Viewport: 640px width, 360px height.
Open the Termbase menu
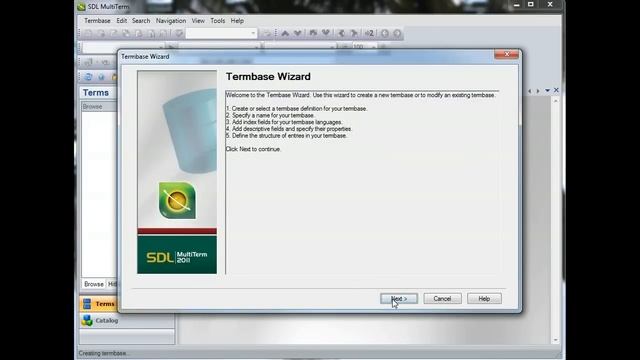pyautogui.click(x=97, y=20)
